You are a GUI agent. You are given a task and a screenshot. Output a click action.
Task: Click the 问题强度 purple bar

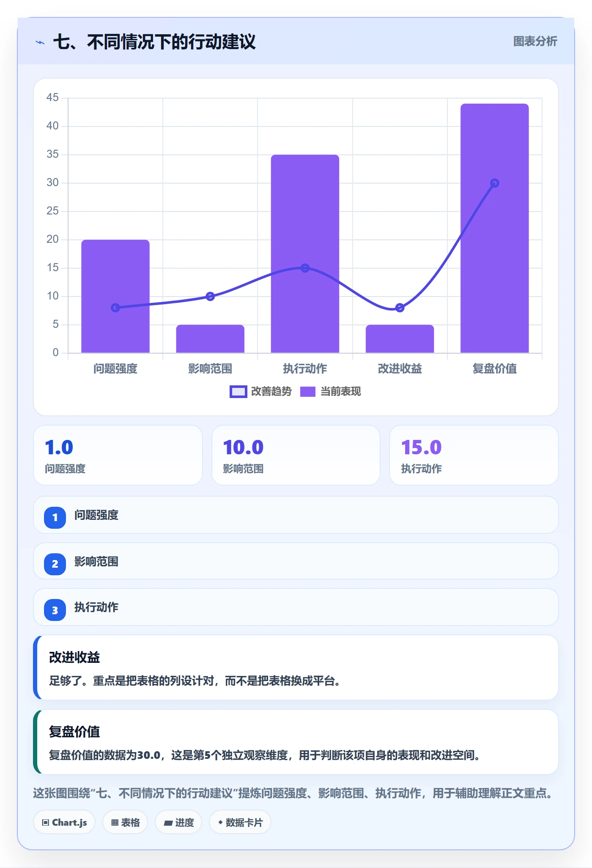coord(115,296)
